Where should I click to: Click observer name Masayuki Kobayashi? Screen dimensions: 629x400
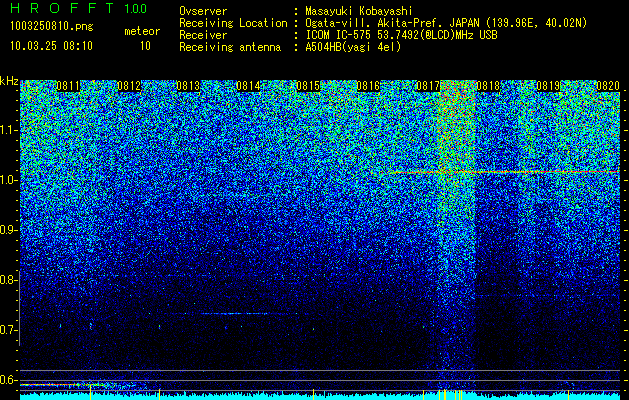(x=359, y=11)
